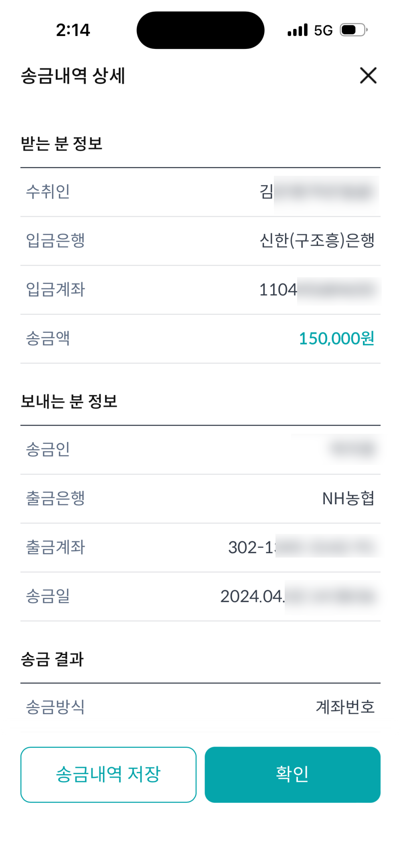Tap the 수취인 recipient row label
This screenshot has width=401, height=868.
(x=48, y=191)
